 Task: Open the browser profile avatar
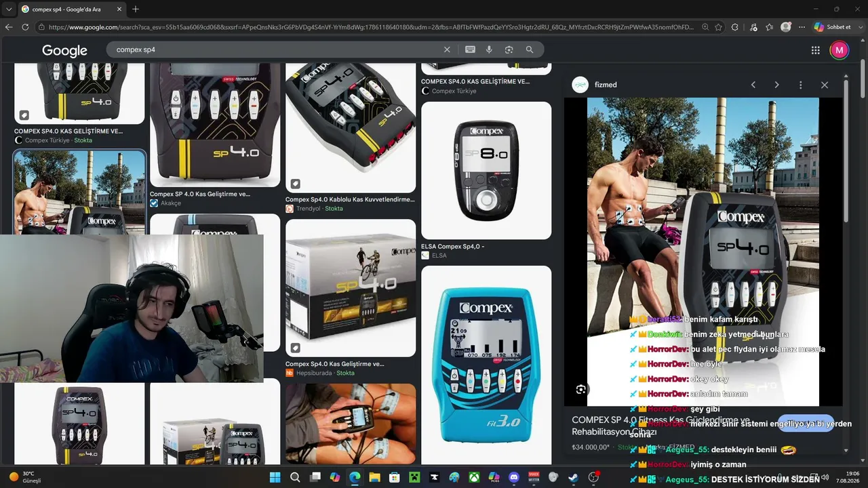[x=786, y=27]
